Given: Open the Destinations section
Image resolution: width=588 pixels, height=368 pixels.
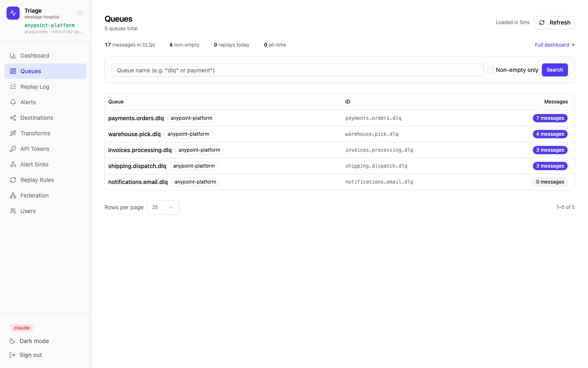Looking at the screenshot, I should [45, 118].
